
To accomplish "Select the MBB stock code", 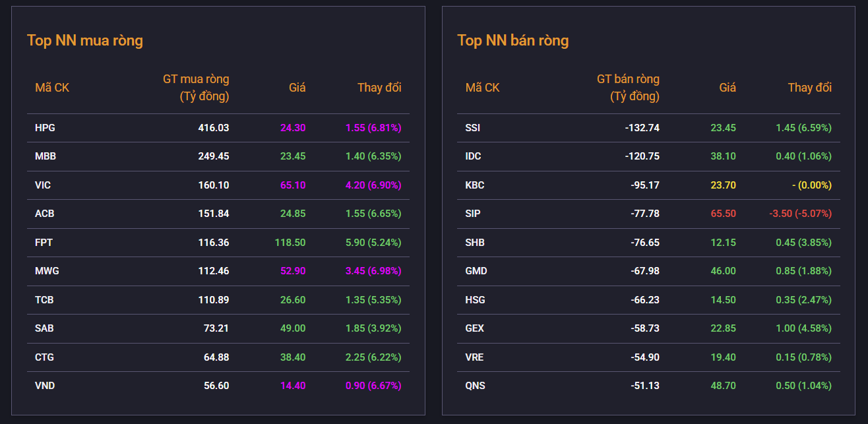I will [x=46, y=156].
